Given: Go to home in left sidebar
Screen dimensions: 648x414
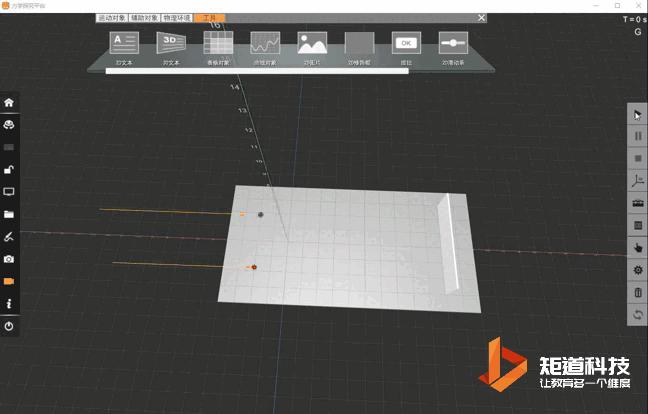Looking at the screenshot, I should click(x=9, y=102).
